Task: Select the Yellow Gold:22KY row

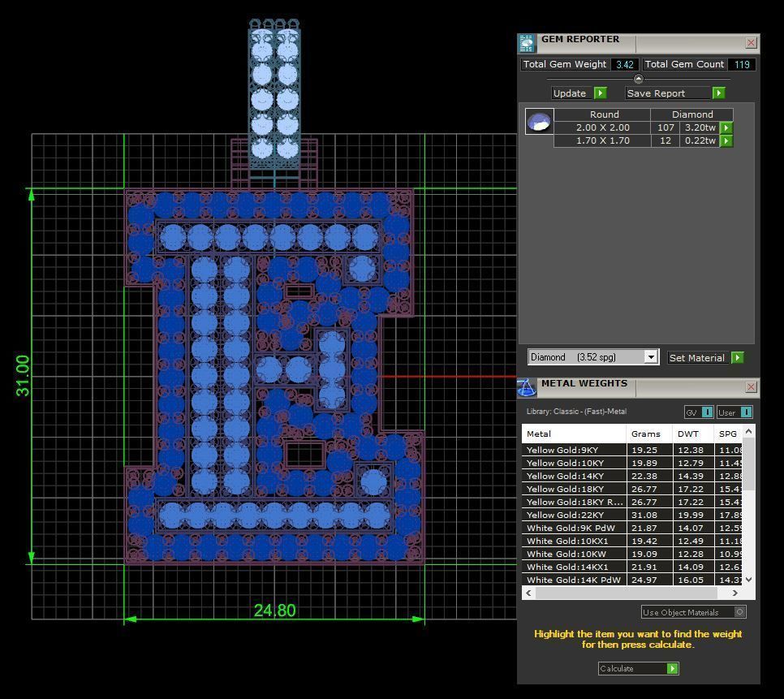Action: click(x=632, y=515)
